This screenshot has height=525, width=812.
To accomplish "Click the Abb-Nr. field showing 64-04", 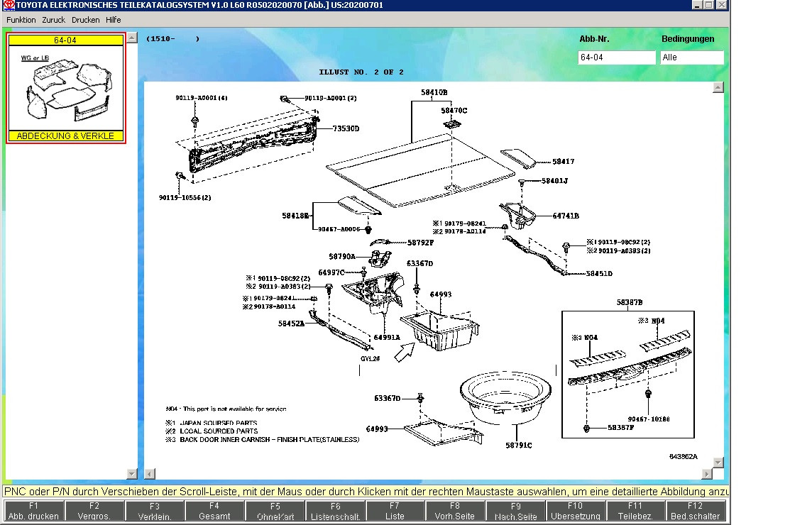I will click(x=617, y=57).
